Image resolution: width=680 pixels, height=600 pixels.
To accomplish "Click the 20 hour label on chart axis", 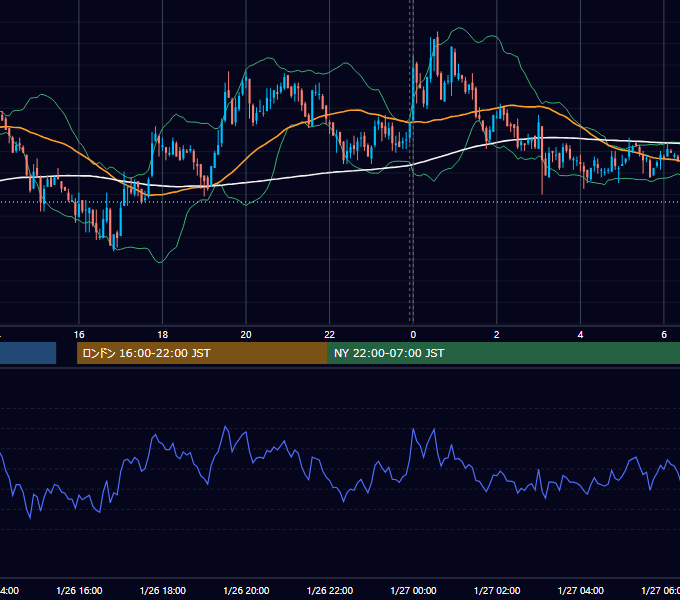I will point(246,335).
